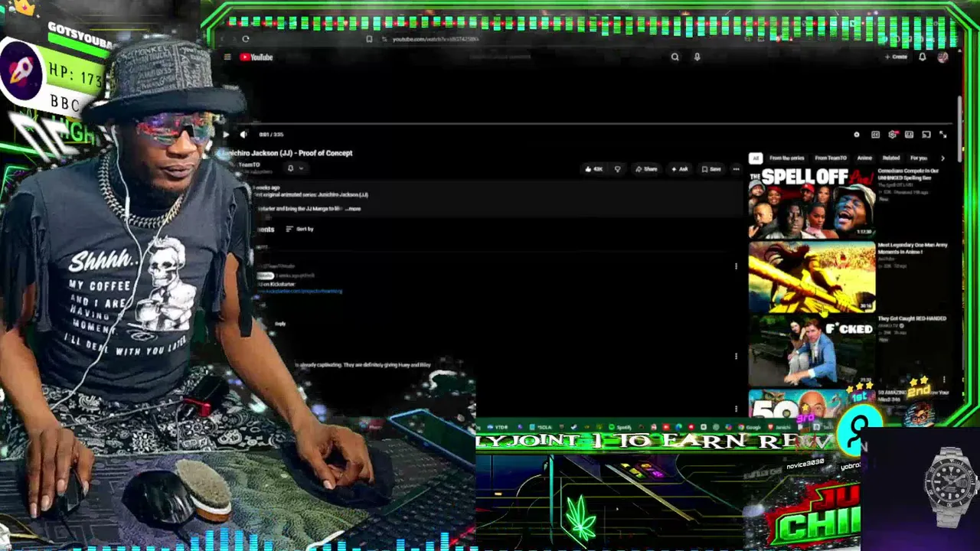Open the comments Sort by menu

click(299, 229)
